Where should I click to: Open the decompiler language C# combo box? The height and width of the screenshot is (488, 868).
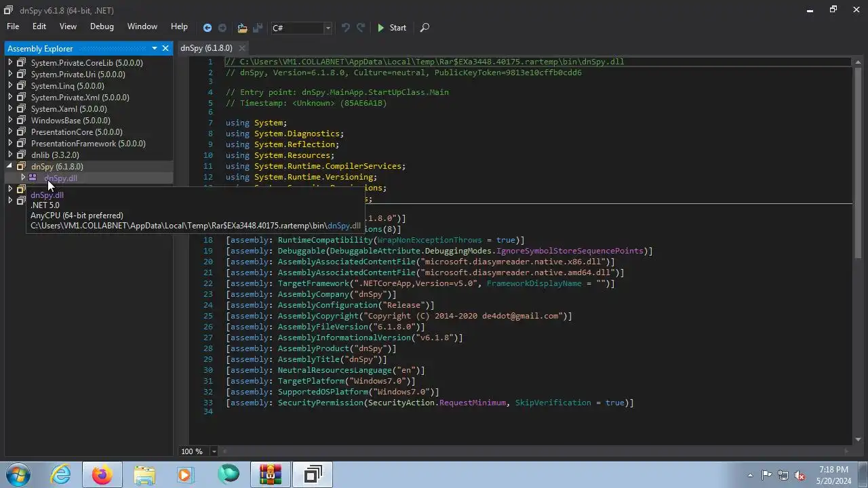pyautogui.click(x=301, y=28)
